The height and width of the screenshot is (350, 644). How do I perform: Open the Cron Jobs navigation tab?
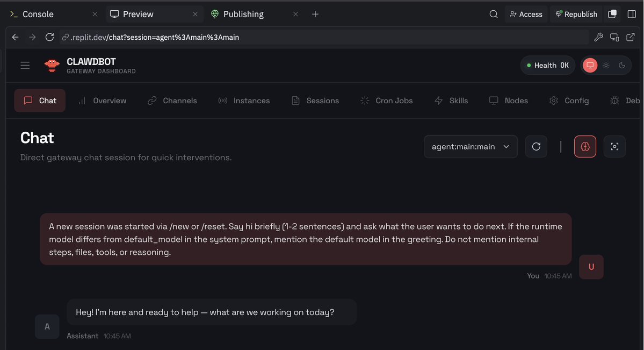click(387, 101)
